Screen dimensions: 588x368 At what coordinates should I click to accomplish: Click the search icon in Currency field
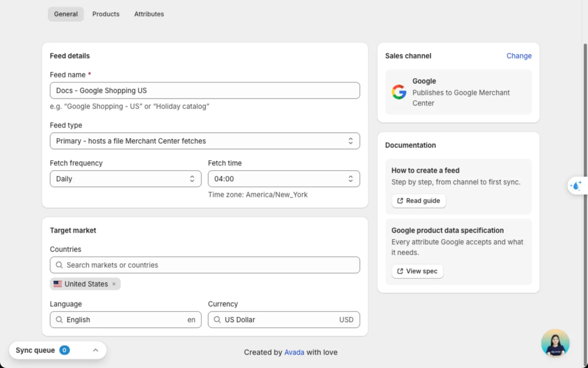217,320
